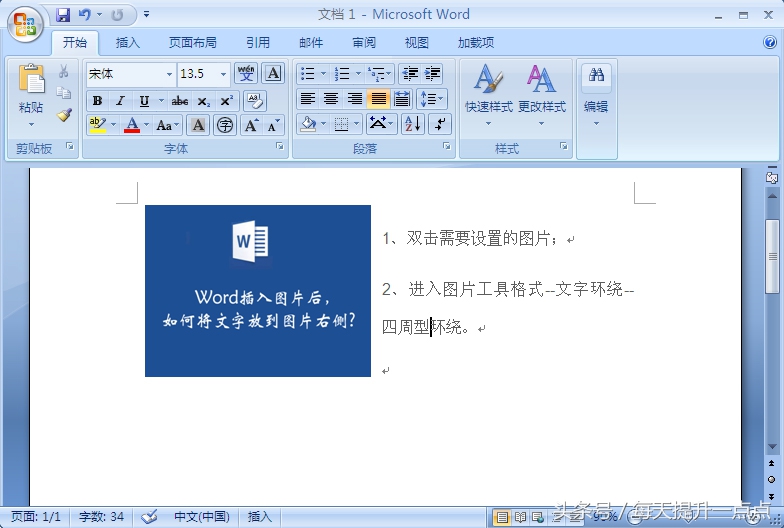This screenshot has width=784, height=528.
Task: Increase paragraph indent
Action: click(x=432, y=74)
